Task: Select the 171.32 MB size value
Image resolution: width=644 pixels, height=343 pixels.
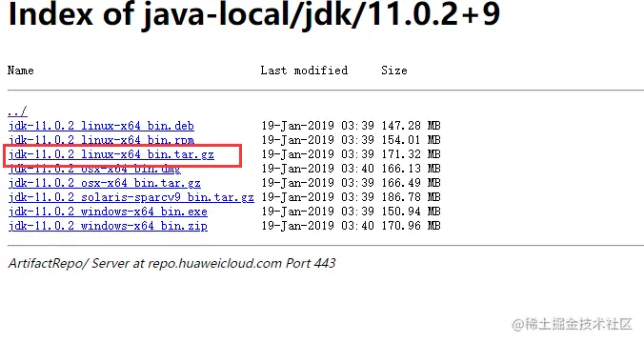Action: tap(411, 154)
